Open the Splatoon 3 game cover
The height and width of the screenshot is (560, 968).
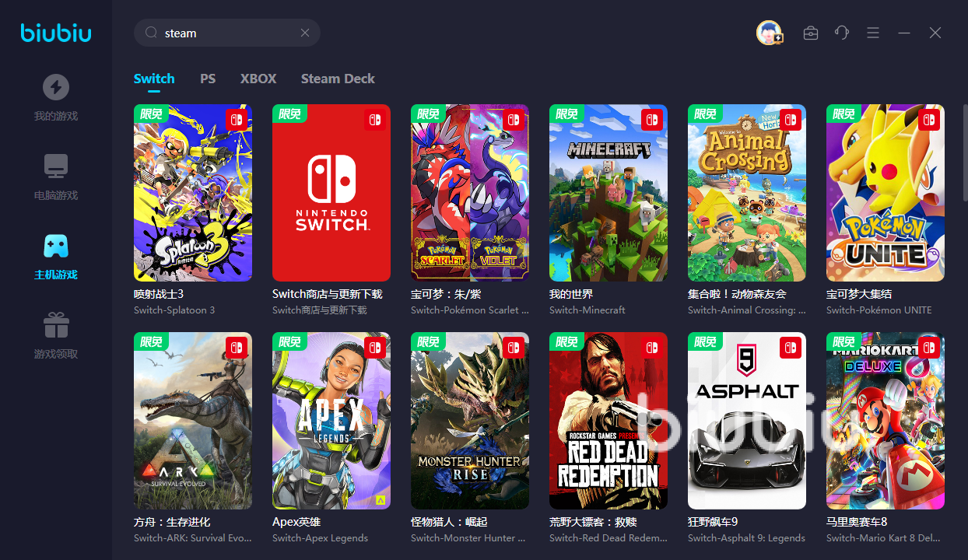(193, 193)
